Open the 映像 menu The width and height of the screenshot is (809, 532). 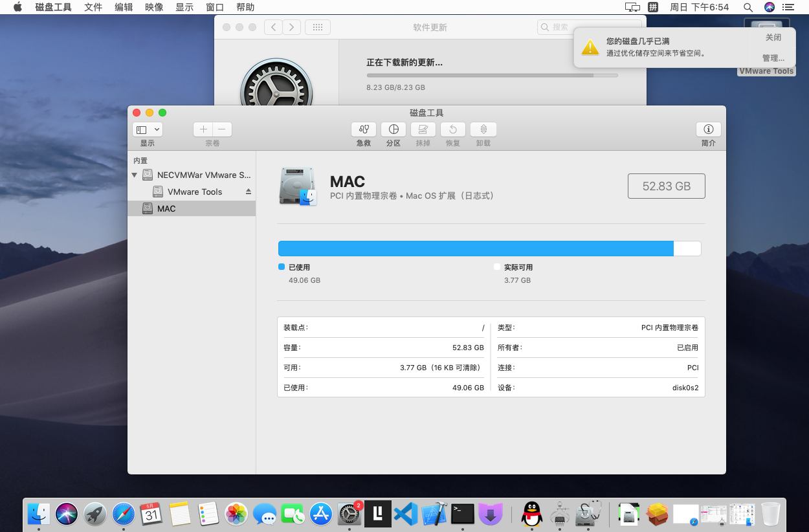point(154,7)
